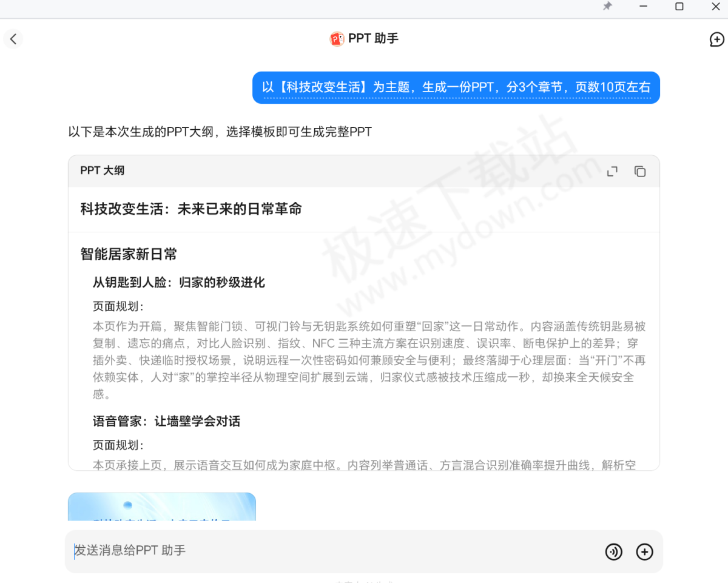The height and width of the screenshot is (583, 728).
Task: Select chapter heading 智能居家新日常
Action: pos(129,254)
